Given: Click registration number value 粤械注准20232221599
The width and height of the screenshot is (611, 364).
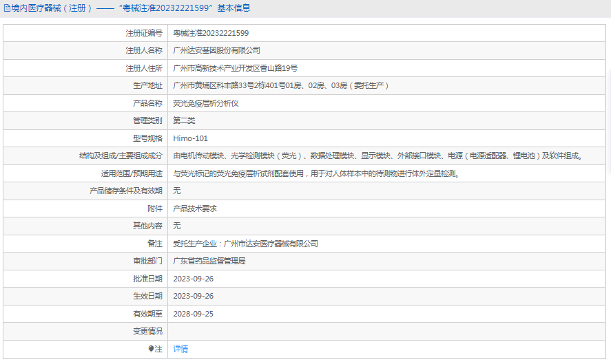Looking at the screenshot, I should pos(211,33).
